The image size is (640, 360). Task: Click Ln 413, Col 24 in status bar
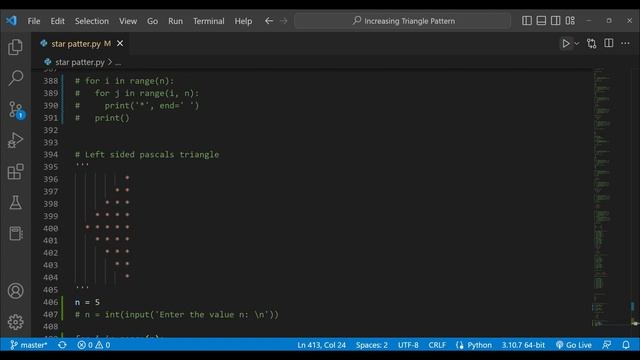click(322, 345)
